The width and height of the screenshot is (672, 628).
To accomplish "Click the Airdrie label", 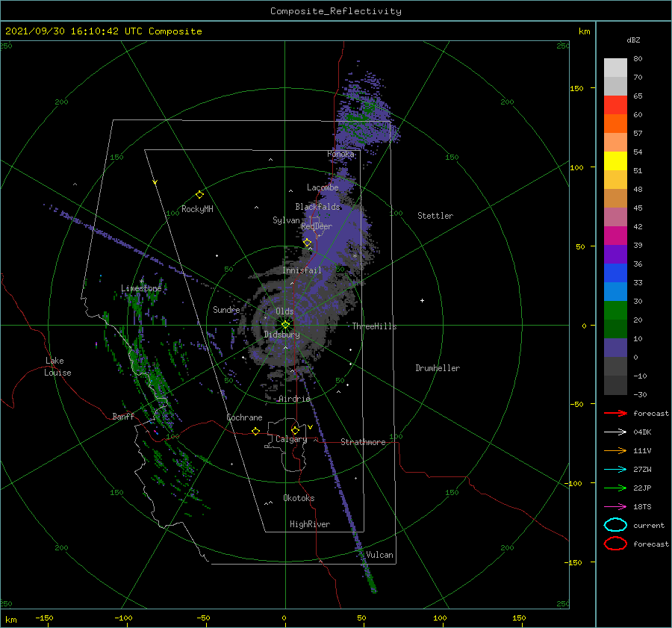I will tap(294, 399).
